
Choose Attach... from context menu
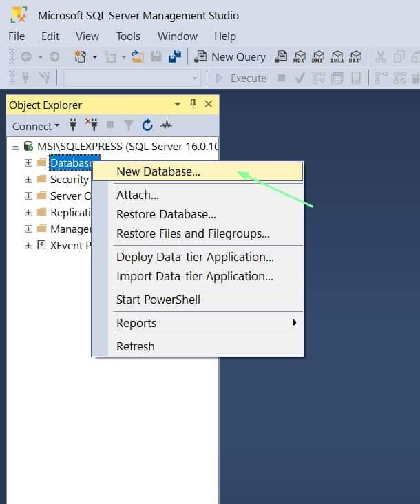[x=198, y=195]
